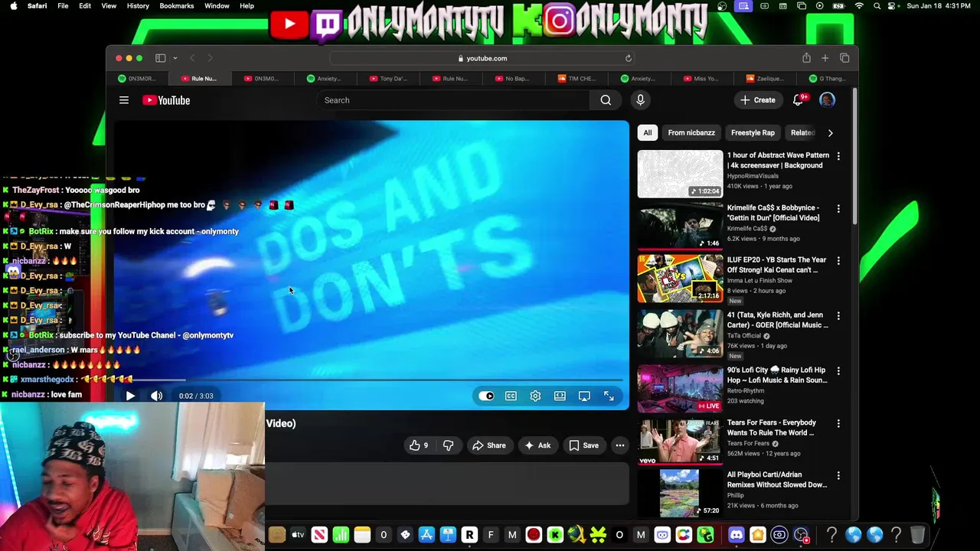
Task: Seek along the video progress bar
Action: coord(371,380)
